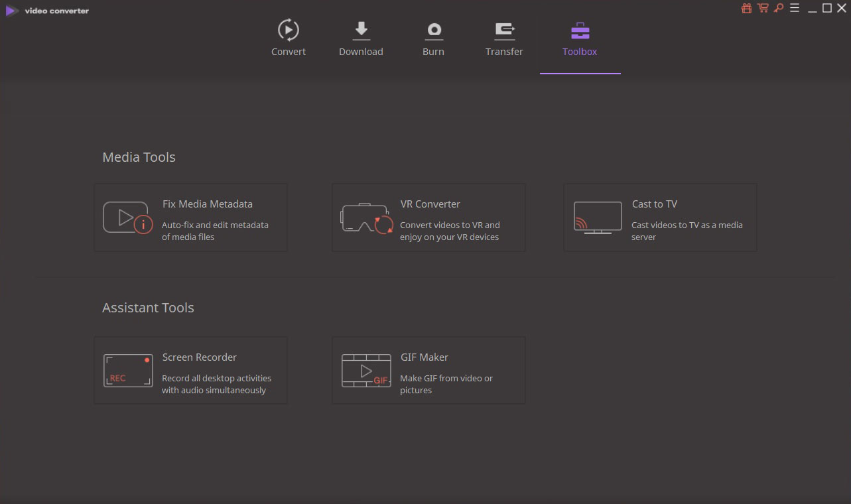Click the "Assistant Tools" section heading
Image resolution: width=851 pixels, height=504 pixels.
[148, 308]
